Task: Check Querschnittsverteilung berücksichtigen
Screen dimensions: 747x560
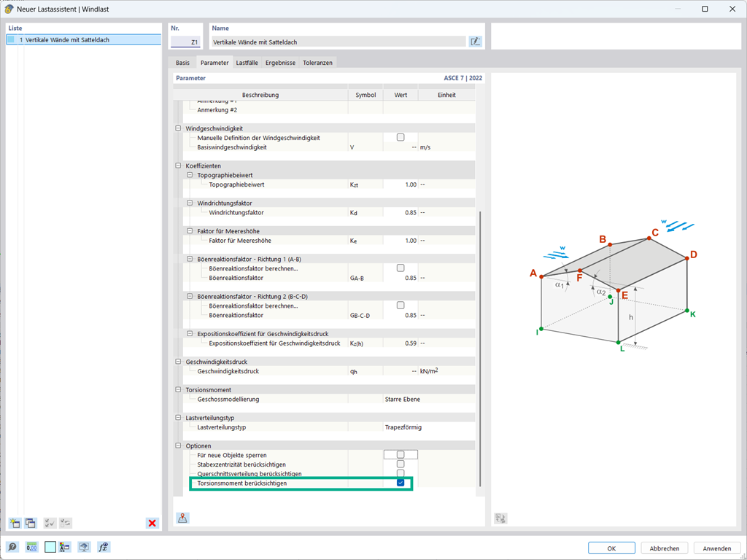Action: [400, 473]
